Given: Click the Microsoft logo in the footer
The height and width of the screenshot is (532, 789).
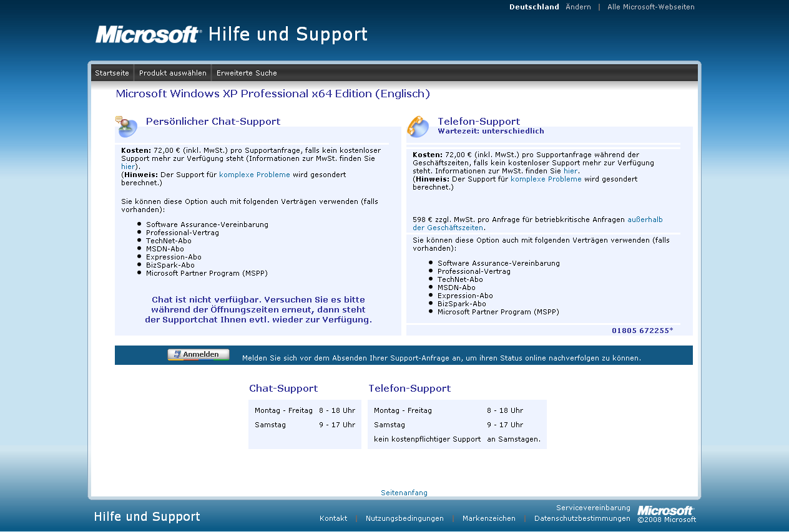Looking at the screenshot, I should (665, 510).
